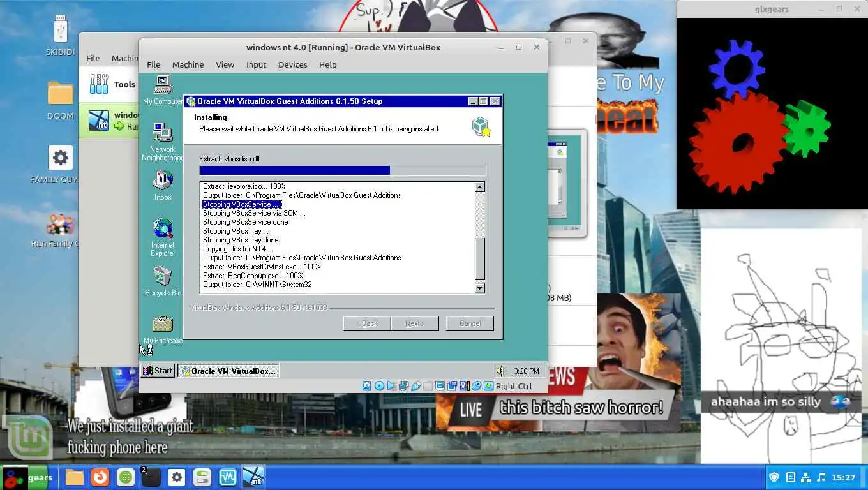The image size is (868, 490).
Task: Click the shared folders status icon
Action: coord(428,386)
